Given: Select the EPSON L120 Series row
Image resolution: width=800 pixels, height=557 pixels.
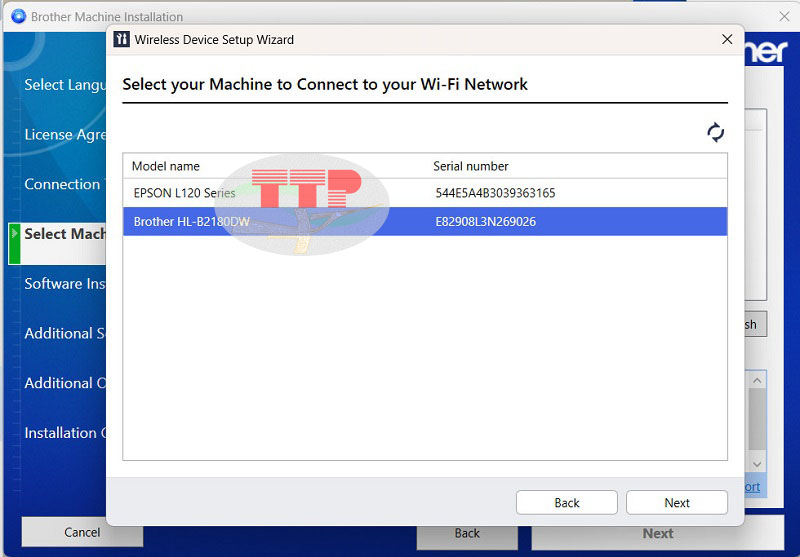Looking at the screenshot, I should [x=425, y=193].
